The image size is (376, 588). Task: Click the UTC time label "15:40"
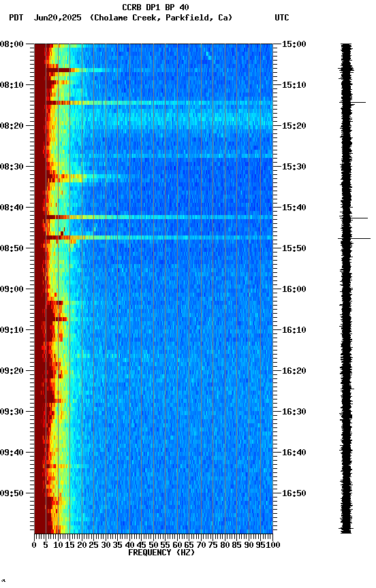click(x=294, y=208)
